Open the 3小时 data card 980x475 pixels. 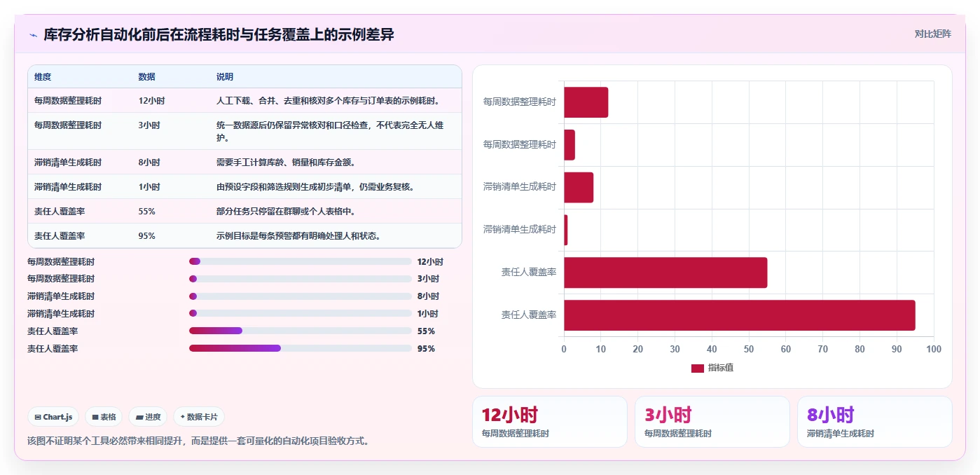(x=712, y=422)
